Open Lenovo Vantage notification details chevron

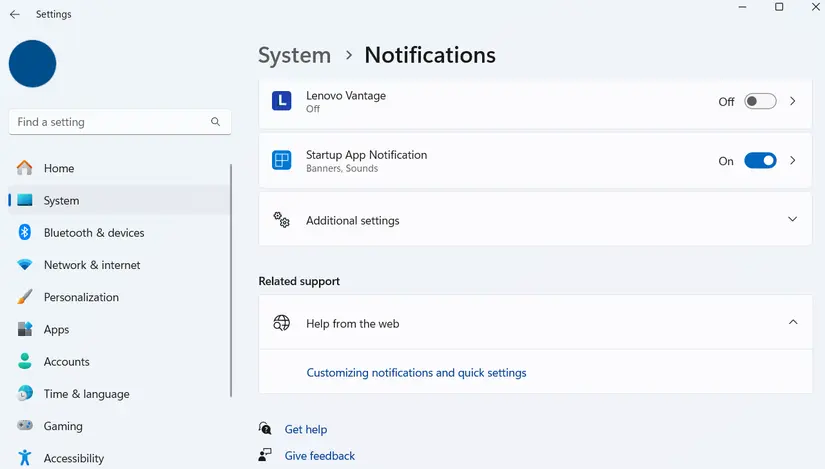[x=793, y=101]
